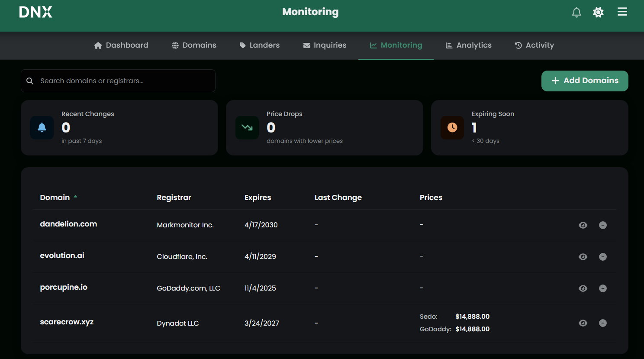Click the Price Drops trend icon

[247, 127]
